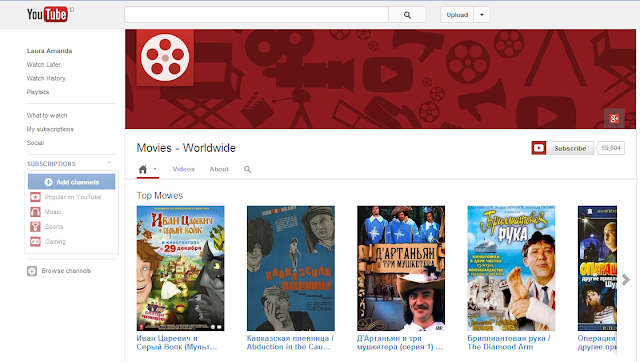640x362 pixels.
Task: Click the Google+ icon on banner
Action: pyautogui.click(x=614, y=119)
